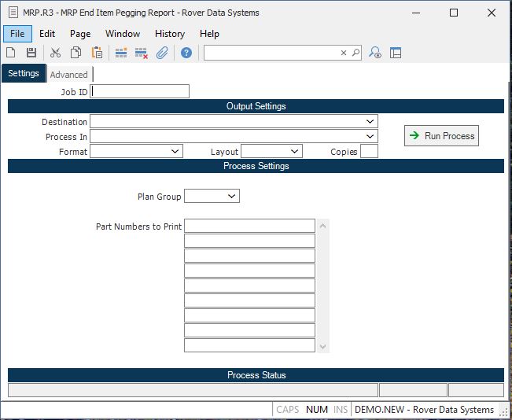Click the Job ID input field
Screen dimensions: 512x420
pyautogui.click(x=140, y=92)
